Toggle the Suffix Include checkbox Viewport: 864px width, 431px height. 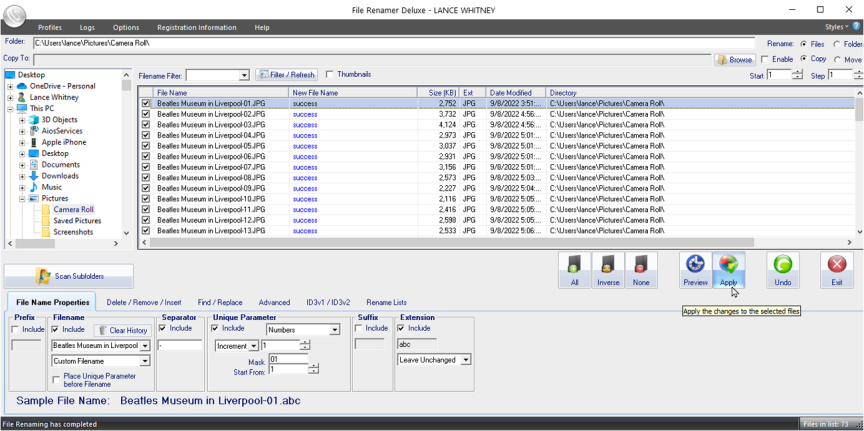(x=359, y=328)
